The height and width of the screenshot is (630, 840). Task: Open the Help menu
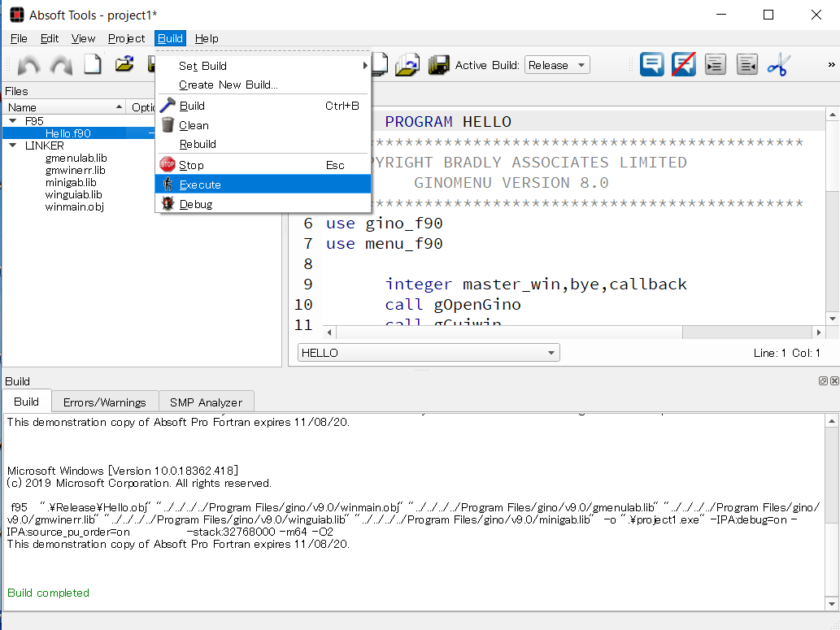click(207, 38)
